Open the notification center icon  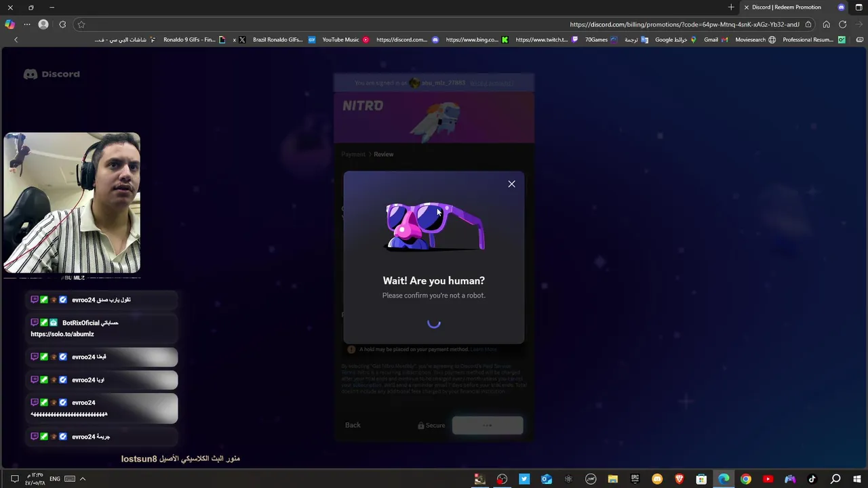(14, 479)
